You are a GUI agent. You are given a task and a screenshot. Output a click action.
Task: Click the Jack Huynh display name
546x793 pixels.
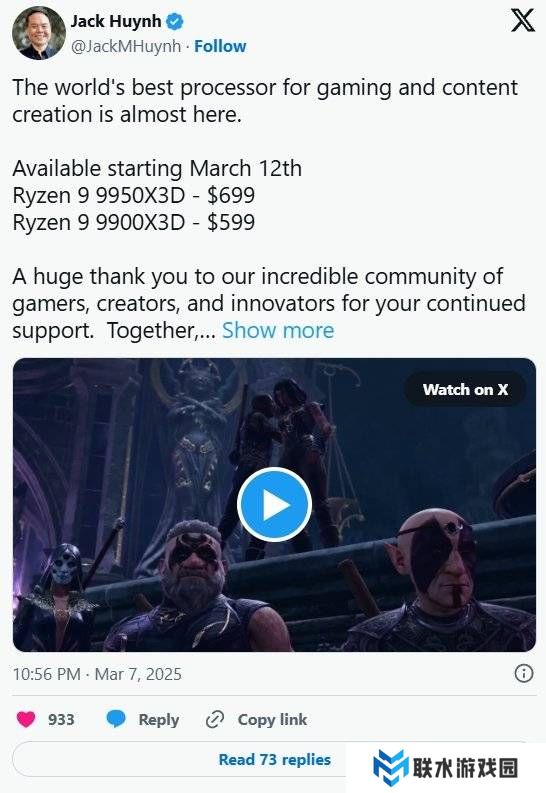(x=116, y=21)
